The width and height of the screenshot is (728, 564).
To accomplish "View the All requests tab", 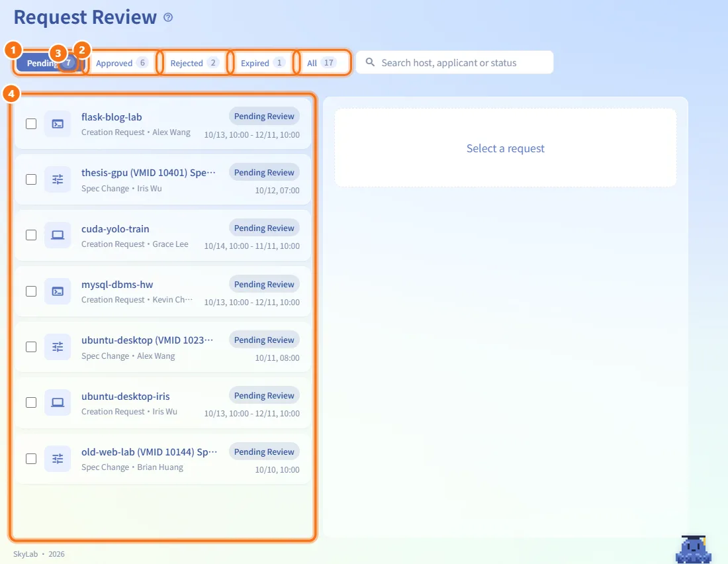I will point(321,63).
